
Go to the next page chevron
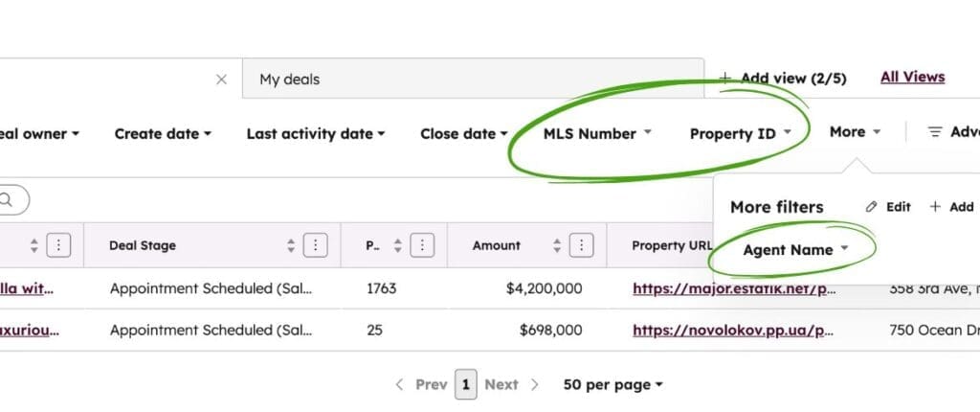click(535, 384)
